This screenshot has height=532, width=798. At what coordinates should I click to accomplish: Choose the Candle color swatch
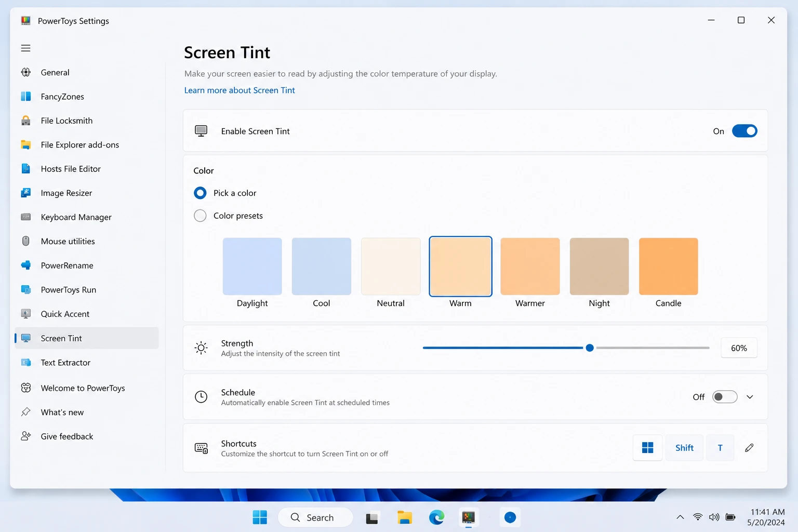click(668, 267)
